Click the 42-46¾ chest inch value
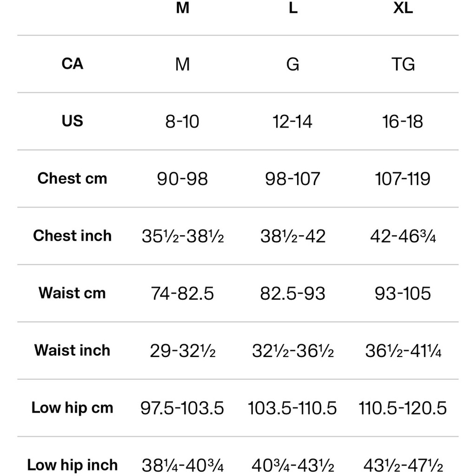This screenshot has height=476, width=476. coord(403,236)
